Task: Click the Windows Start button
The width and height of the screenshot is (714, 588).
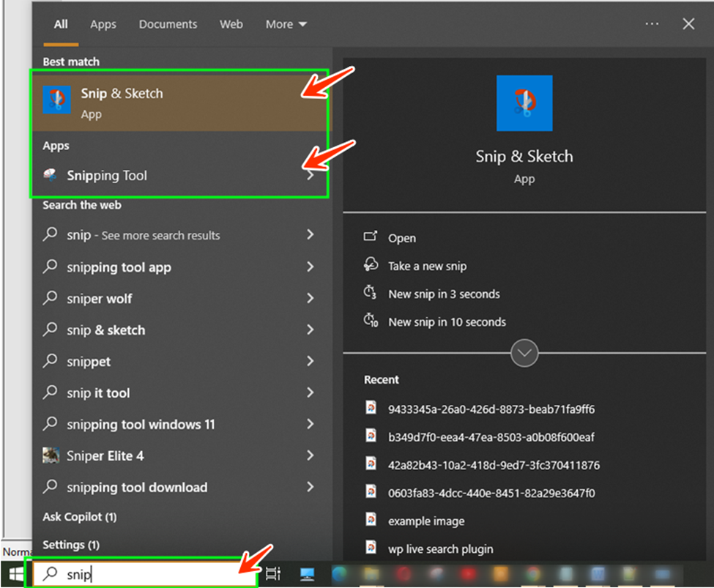Action: (x=16, y=573)
